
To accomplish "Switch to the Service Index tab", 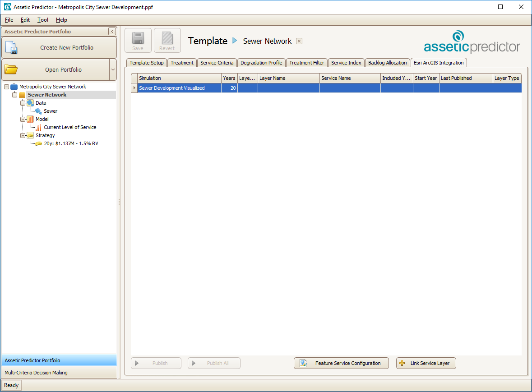I will click(x=346, y=63).
